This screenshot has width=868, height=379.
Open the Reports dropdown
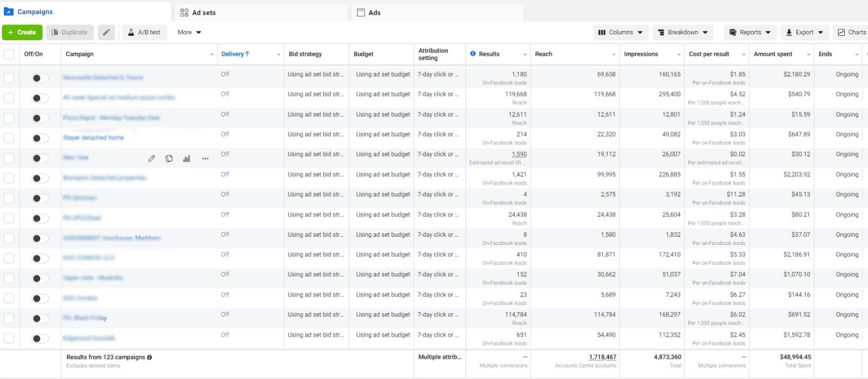tap(750, 33)
